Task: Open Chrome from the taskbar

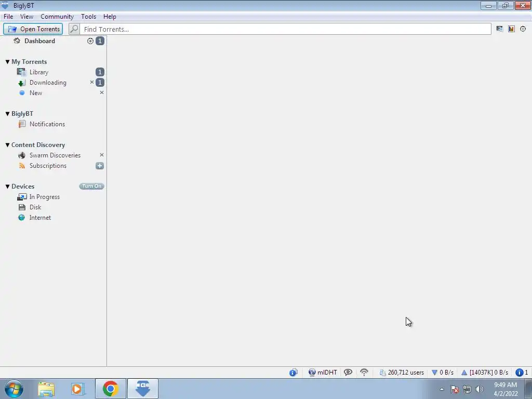Action: pyautogui.click(x=110, y=389)
